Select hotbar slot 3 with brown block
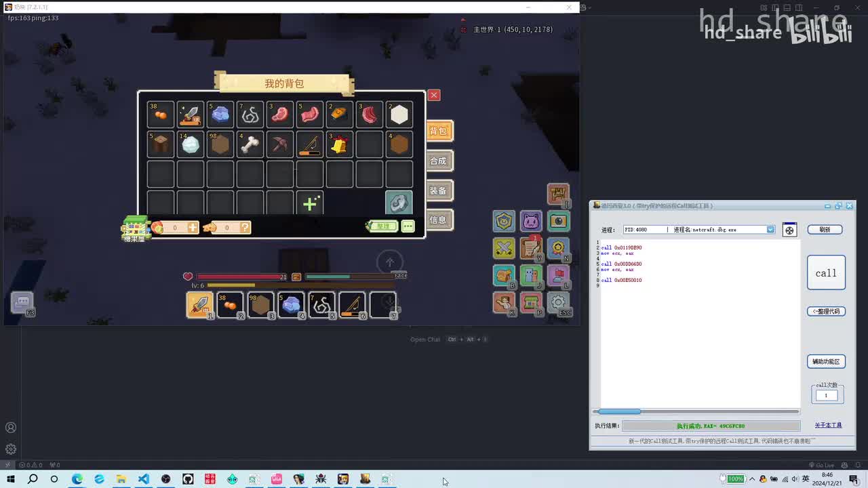This screenshot has width=868, height=488. (x=261, y=306)
